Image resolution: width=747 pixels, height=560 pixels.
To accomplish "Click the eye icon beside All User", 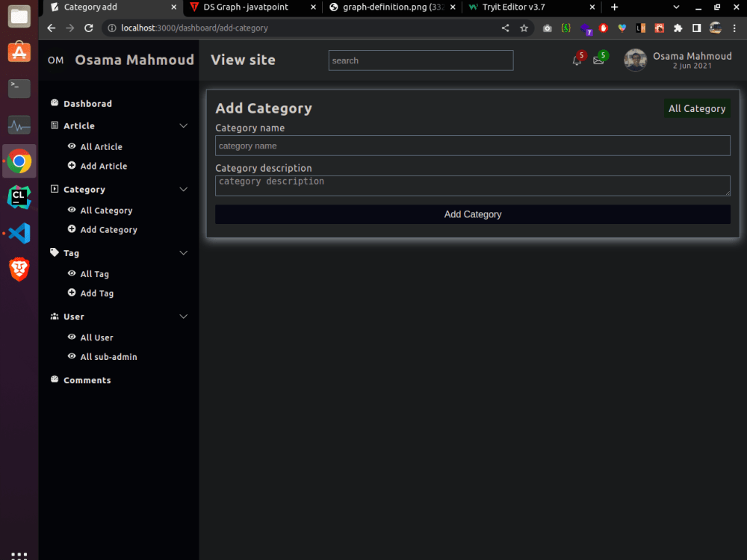I will click(x=72, y=337).
